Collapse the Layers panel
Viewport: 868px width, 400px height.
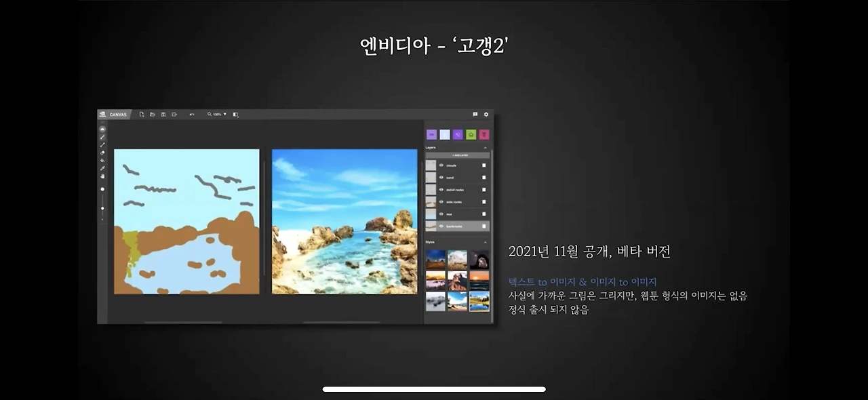point(485,147)
